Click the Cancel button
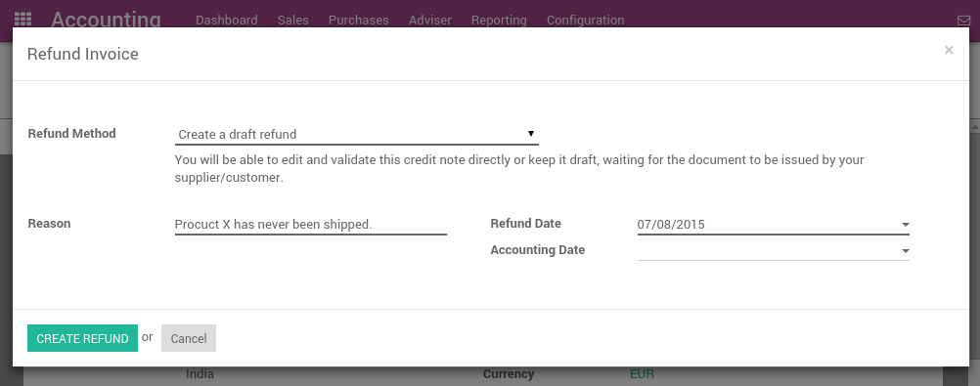 [189, 338]
